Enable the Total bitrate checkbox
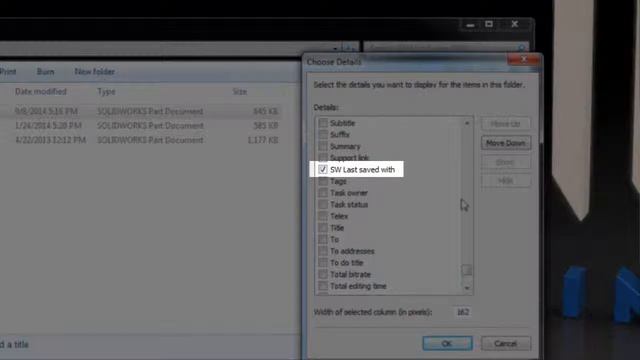The width and height of the screenshot is (640, 360). tap(323, 274)
